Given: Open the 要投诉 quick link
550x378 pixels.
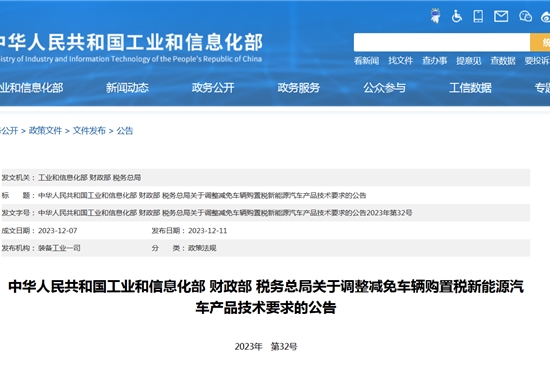Looking at the screenshot, I should (537, 61).
